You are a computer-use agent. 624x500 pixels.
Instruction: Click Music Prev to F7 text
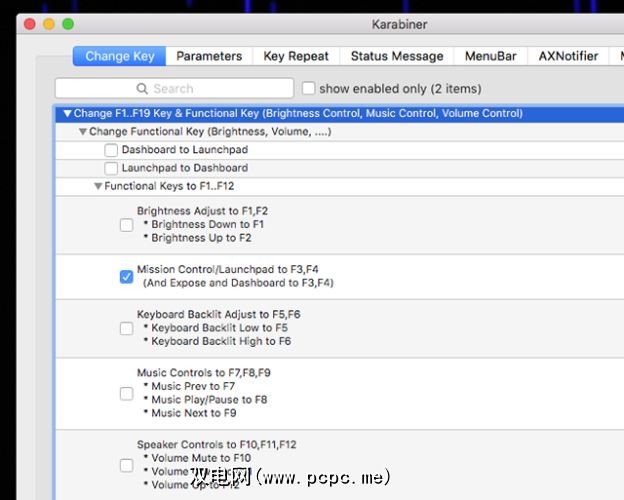(193, 387)
